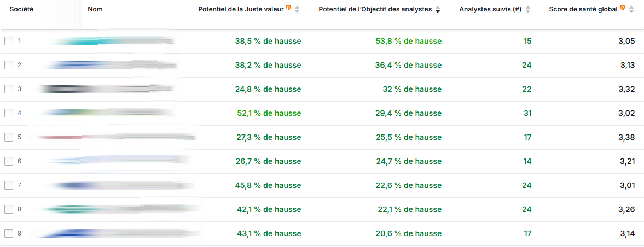Tick the checkbox for row 9
The height and width of the screenshot is (247, 644).
[x=9, y=233]
